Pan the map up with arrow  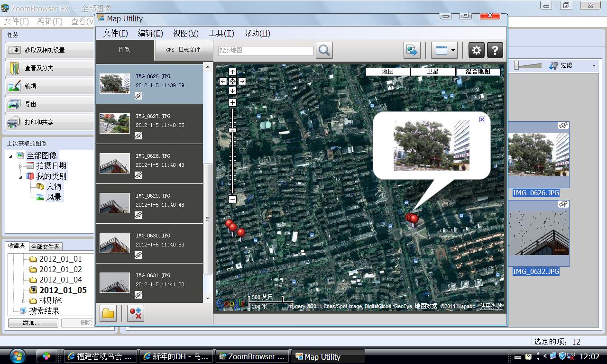(232, 72)
